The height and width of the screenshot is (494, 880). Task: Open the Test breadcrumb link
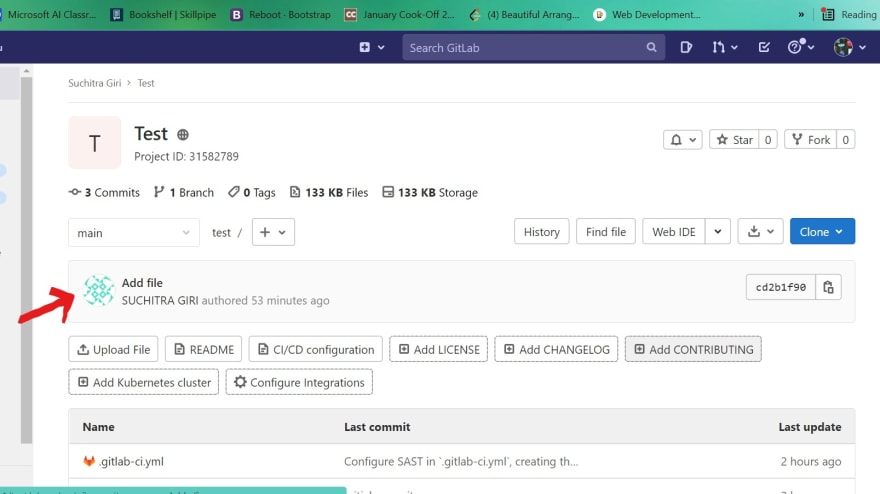click(146, 83)
